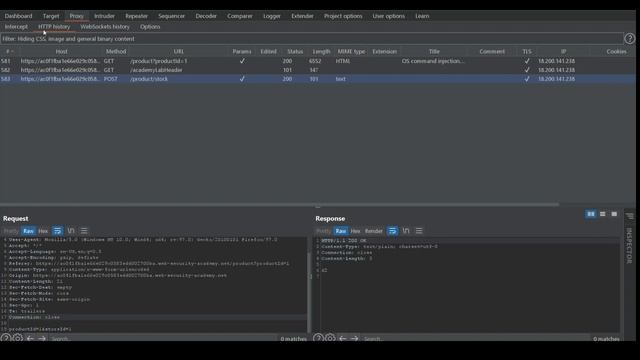
Task: Open Project options tab
Action: click(x=343, y=16)
